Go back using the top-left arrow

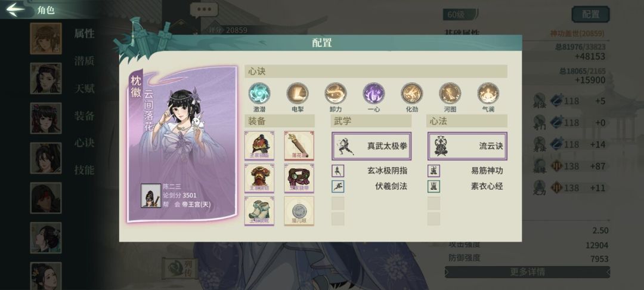tap(16, 10)
